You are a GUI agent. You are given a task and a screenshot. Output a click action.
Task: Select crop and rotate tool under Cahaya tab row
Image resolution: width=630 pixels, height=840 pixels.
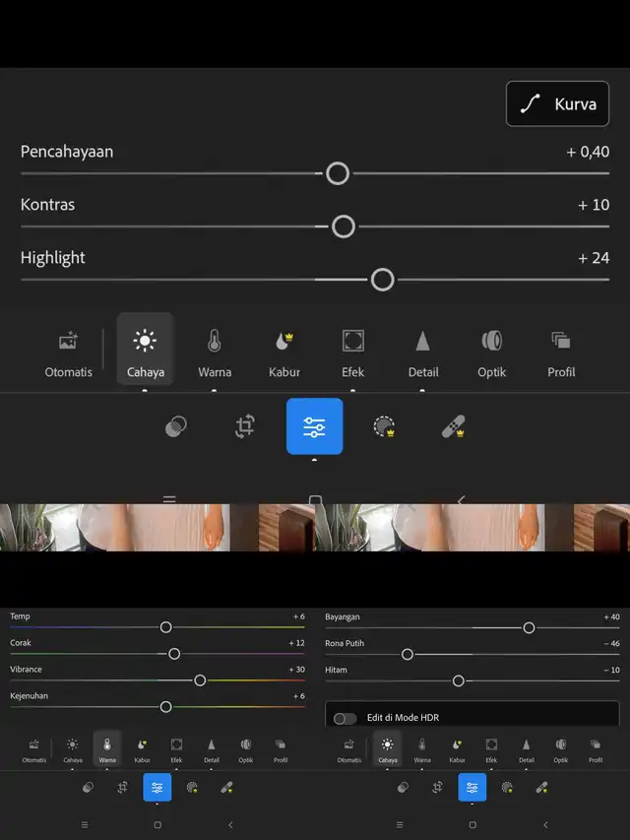click(245, 426)
